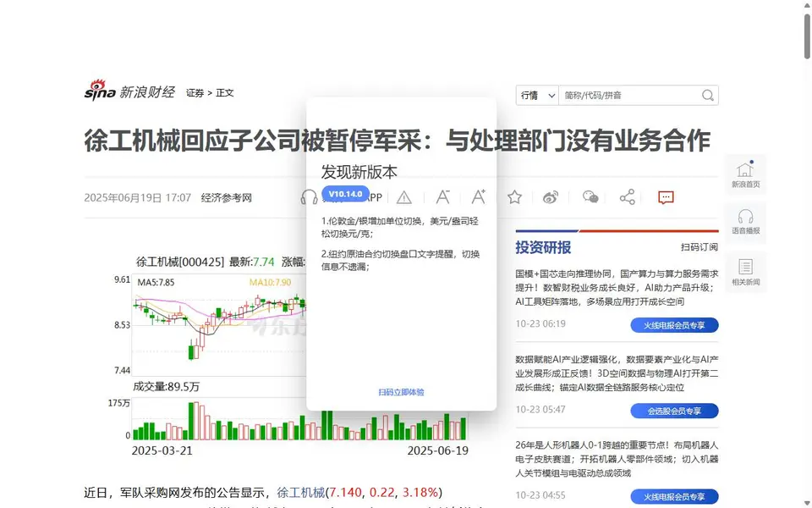Click 徐工机械[000425] chart title
812x508 pixels.
click(179, 262)
